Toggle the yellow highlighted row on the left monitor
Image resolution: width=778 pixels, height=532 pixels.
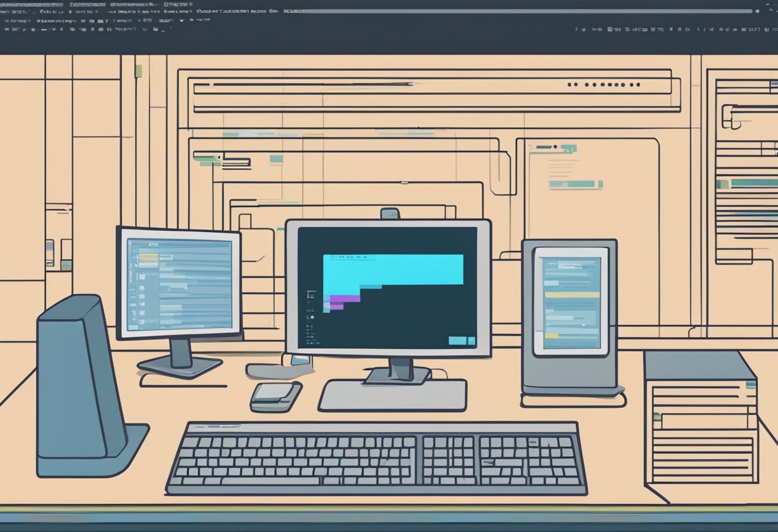coord(148,256)
